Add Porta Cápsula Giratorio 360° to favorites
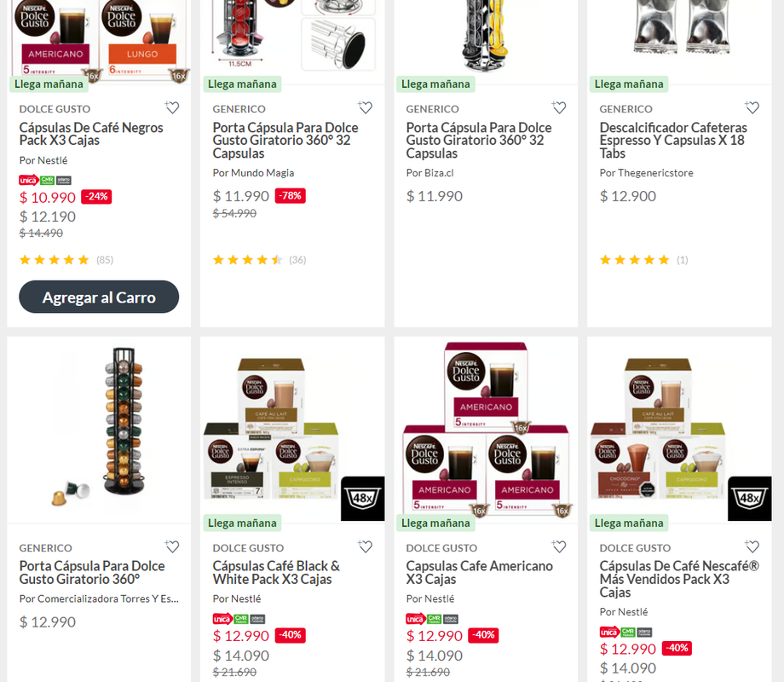Image resolution: width=784 pixels, height=682 pixels. point(172,546)
